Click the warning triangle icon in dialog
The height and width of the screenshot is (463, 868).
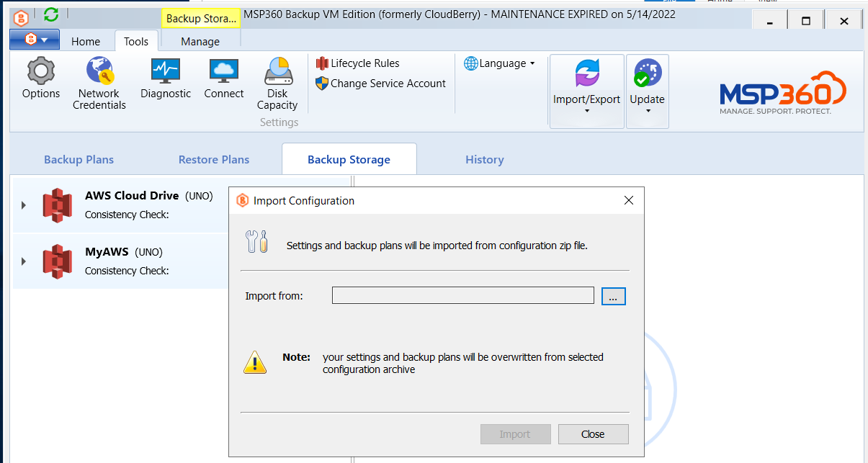pyautogui.click(x=255, y=362)
